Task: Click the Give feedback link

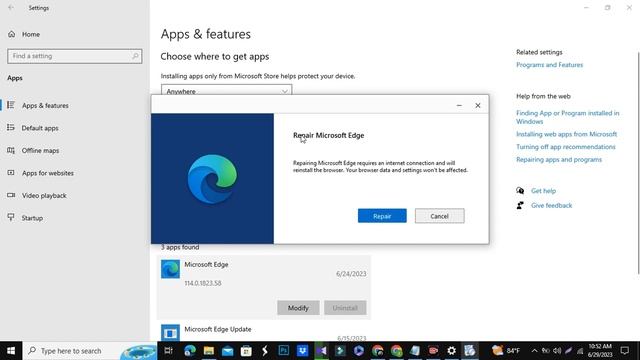Action: (x=551, y=205)
